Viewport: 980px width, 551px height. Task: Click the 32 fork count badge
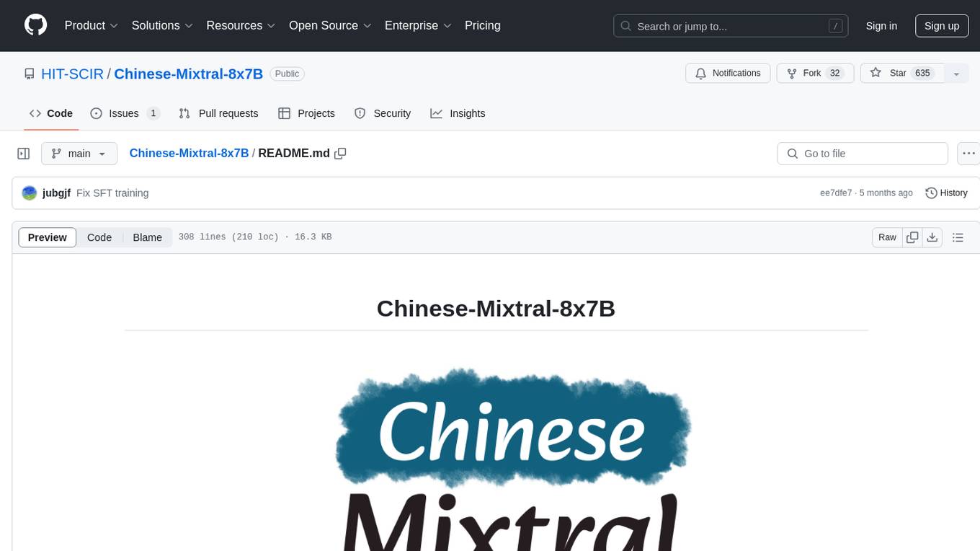tap(835, 74)
